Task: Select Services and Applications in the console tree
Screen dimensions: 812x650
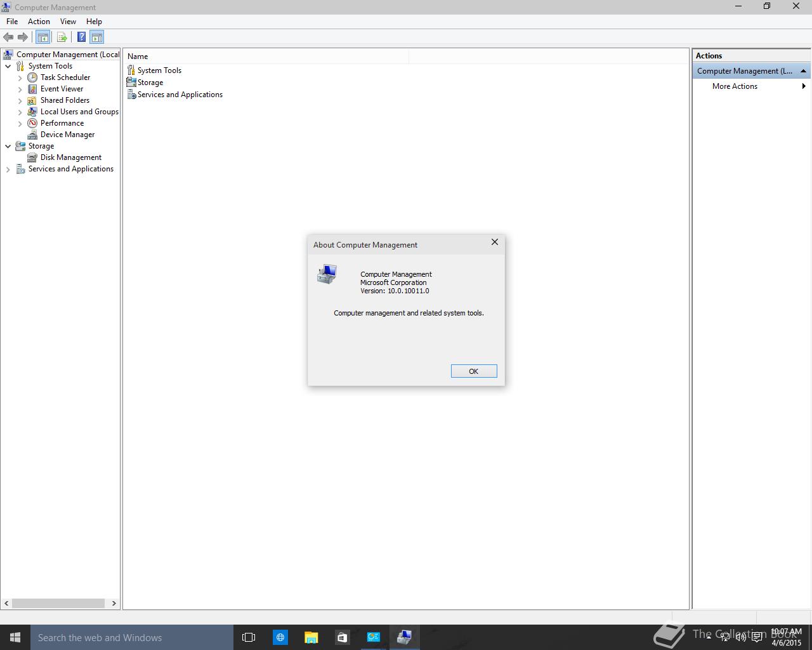Action: pos(71,169)
